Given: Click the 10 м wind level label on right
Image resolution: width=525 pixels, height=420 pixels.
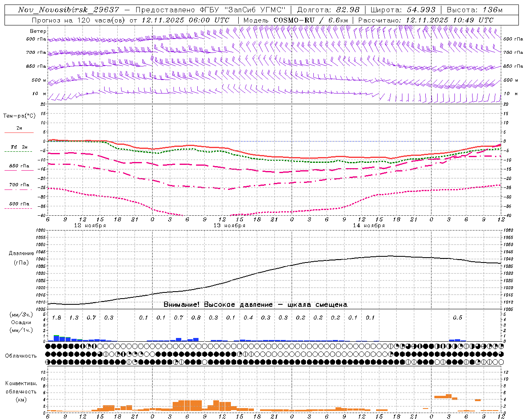Looking at the screenshot, I should tap(511, 94).
